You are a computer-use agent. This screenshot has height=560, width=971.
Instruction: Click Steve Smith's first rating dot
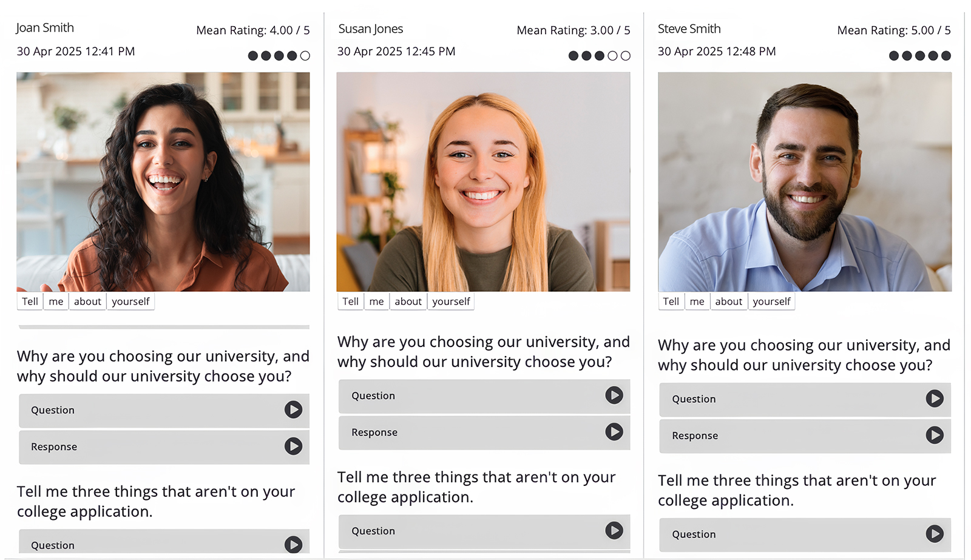pos(893,56)
